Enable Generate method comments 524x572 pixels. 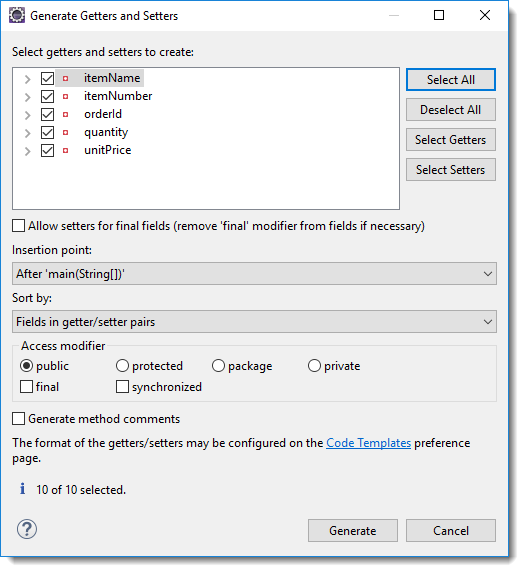click(19, 419)
